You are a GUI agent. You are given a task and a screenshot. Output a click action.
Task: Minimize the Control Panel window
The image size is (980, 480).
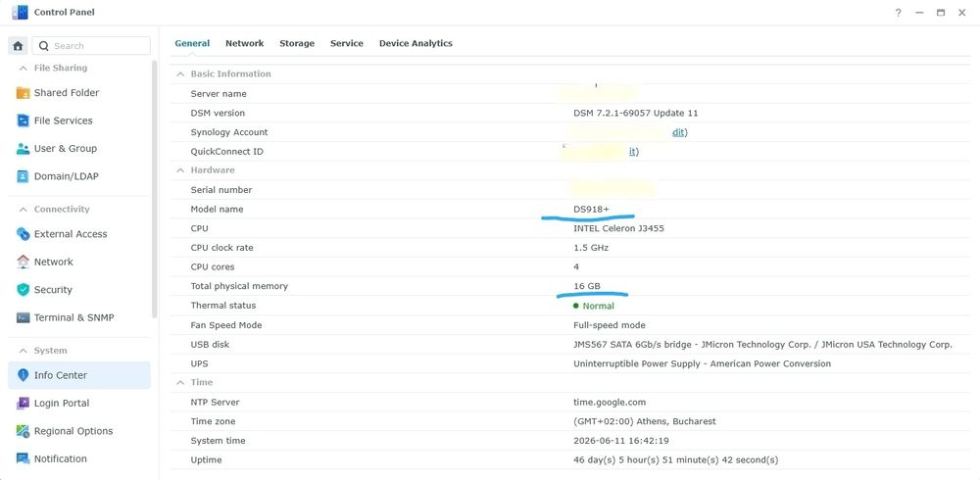click(x=919, y=13)
